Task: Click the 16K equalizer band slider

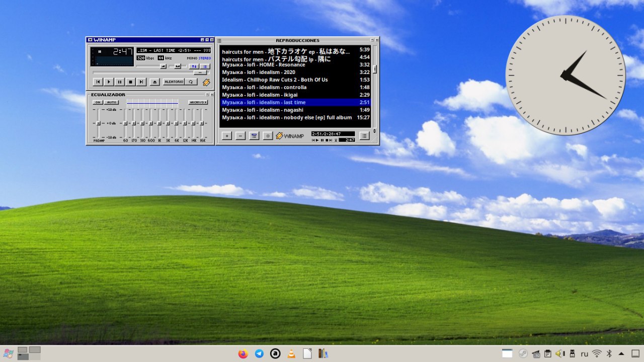Action: [202, 123]
